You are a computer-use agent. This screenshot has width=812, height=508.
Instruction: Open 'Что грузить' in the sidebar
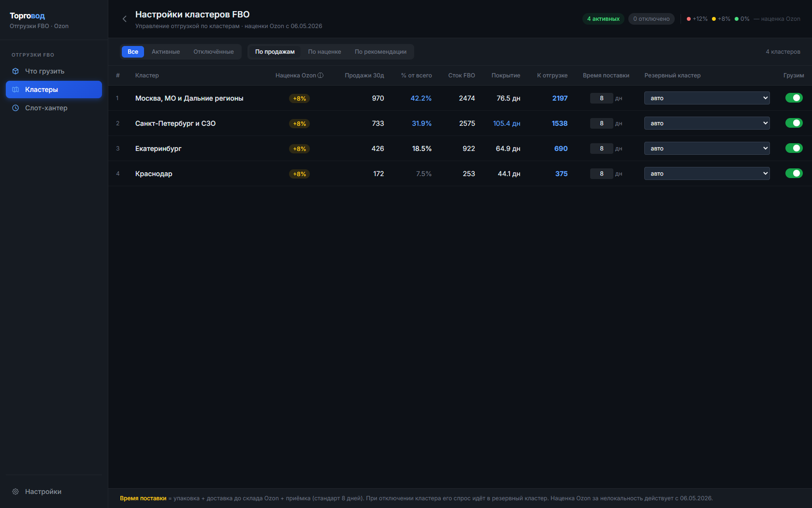(x=54, y=71)
